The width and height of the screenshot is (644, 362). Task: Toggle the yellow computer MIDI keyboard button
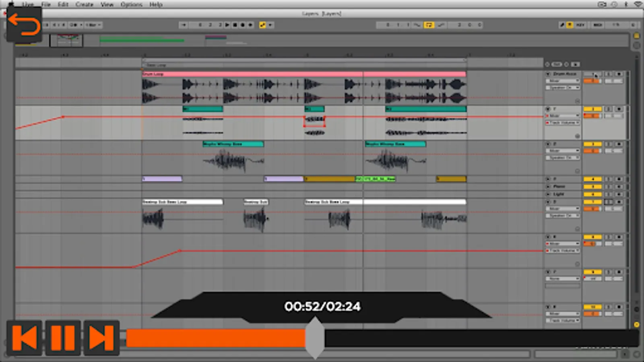[x=570, y=25]
